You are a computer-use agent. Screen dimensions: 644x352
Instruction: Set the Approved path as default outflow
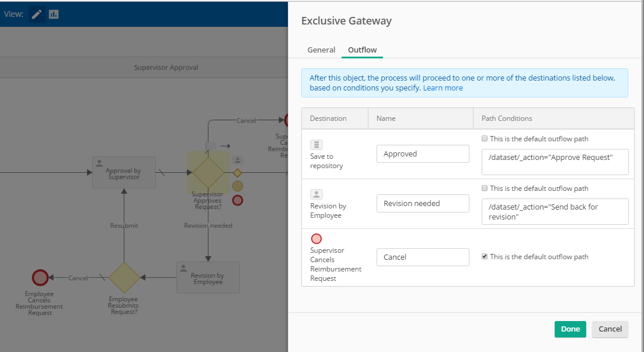pyautogui.click(x=485, y=139)
